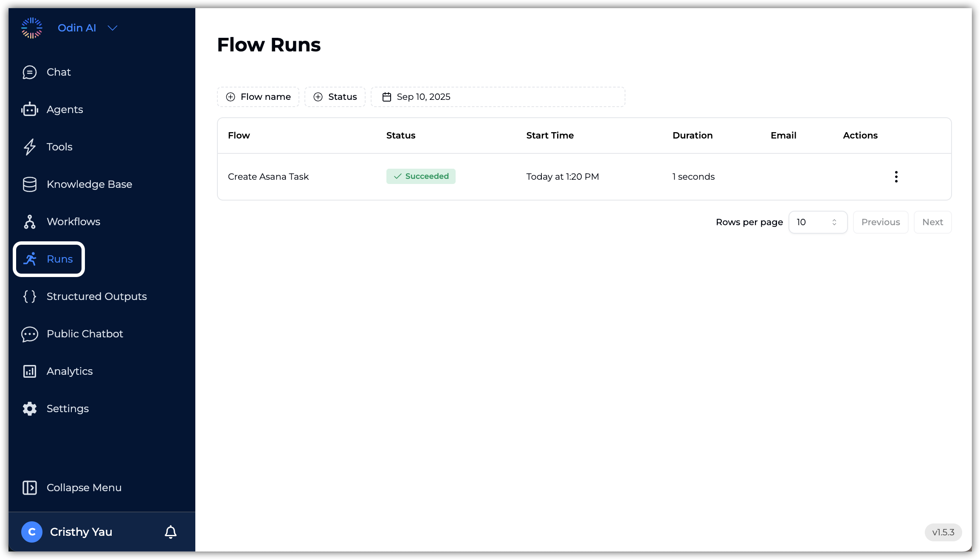This screenshot has width=980, height=560.
Task: Open the Chat bubble icon
Action: coord(29,72)
